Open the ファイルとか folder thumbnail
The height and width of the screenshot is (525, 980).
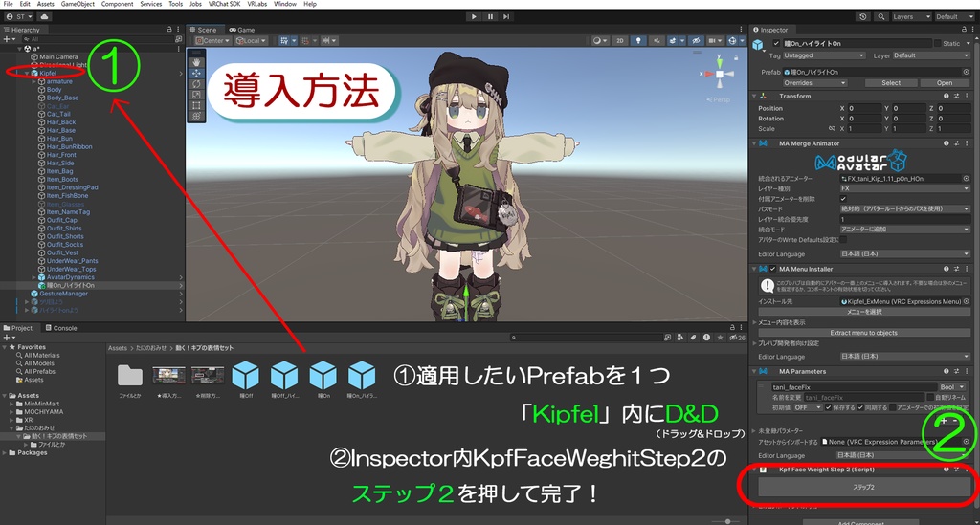[130, 375]
